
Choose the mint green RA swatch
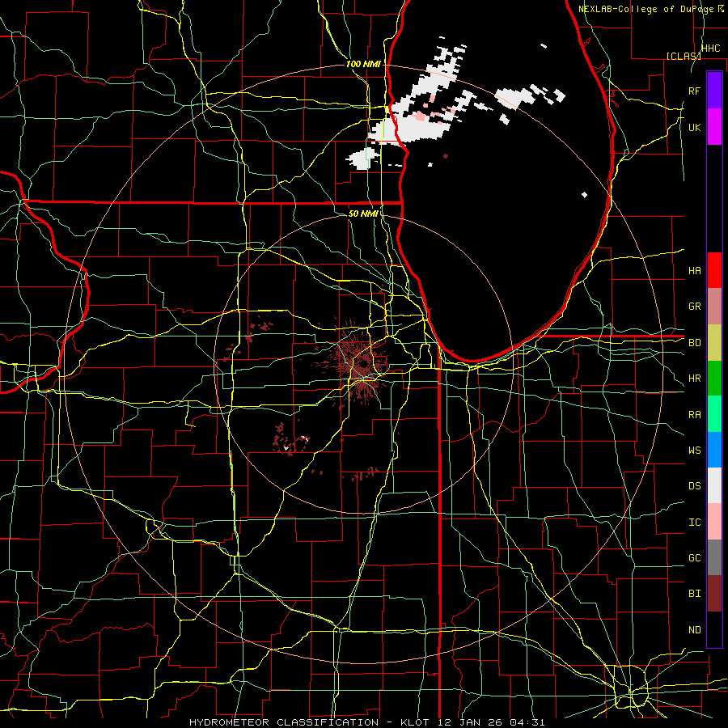[714, 414]
